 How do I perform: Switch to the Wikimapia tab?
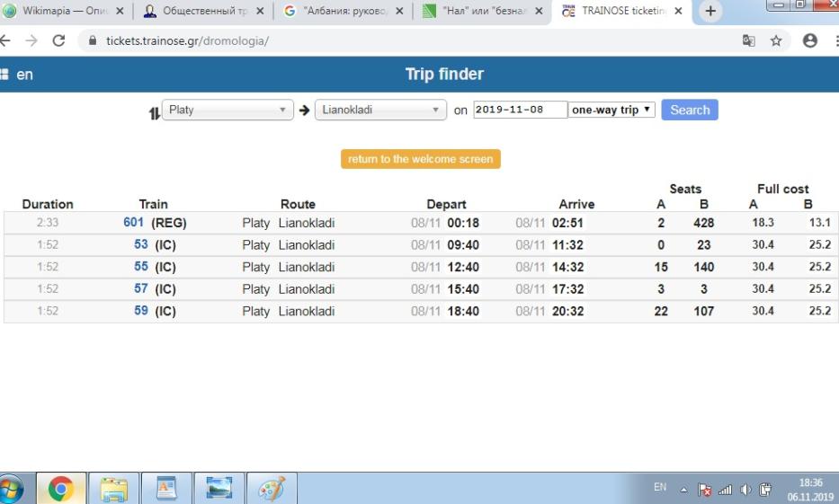pyautogui.click(x=63, y=12)
